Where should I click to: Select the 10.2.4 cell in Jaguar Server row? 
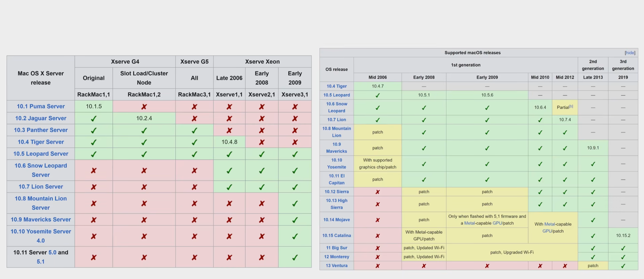click(x=144, y=118)
